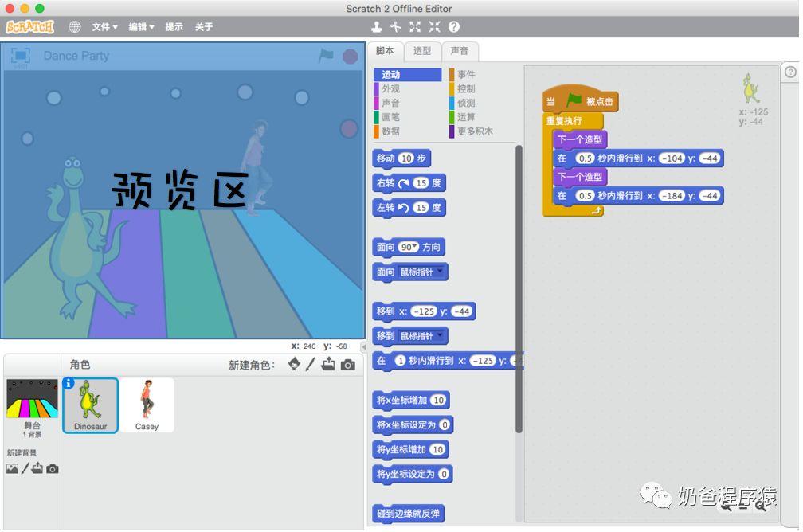
Task: Switch to the 造型 tab
Action: pyautogui.click(x=421, y=51)
